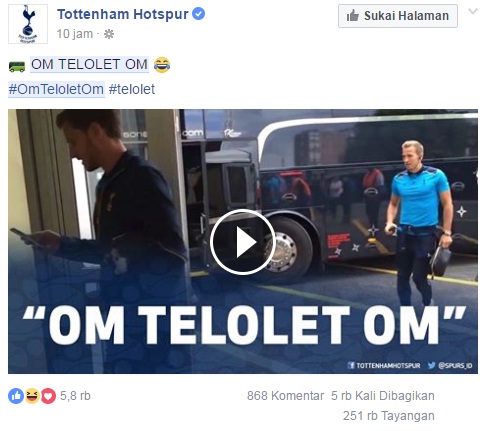Click the bus emoji in post text
The image size is (482, 431).
tap(17, 66)
